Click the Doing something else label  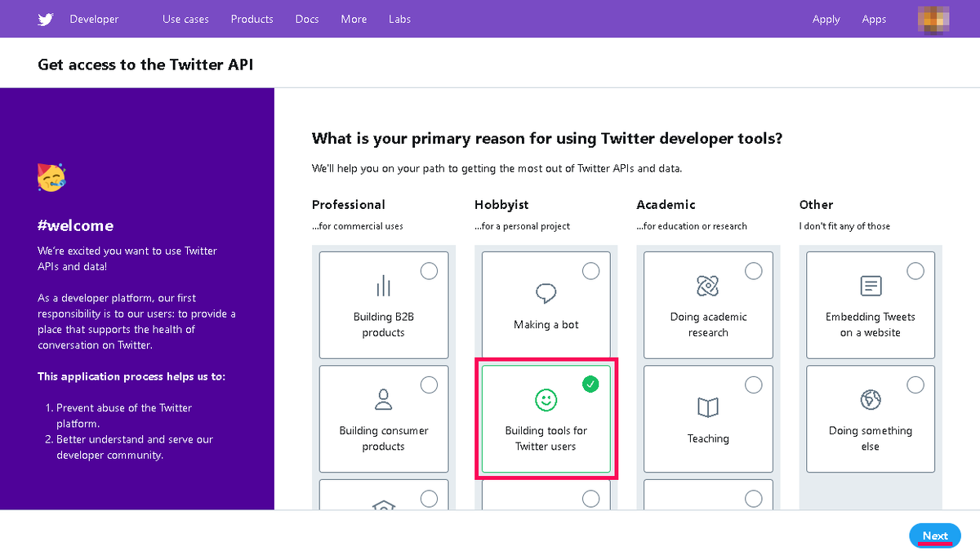tap(871, 438)
